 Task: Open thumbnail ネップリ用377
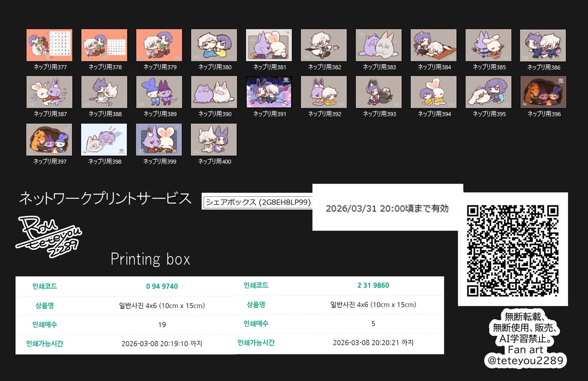[49, 45]
